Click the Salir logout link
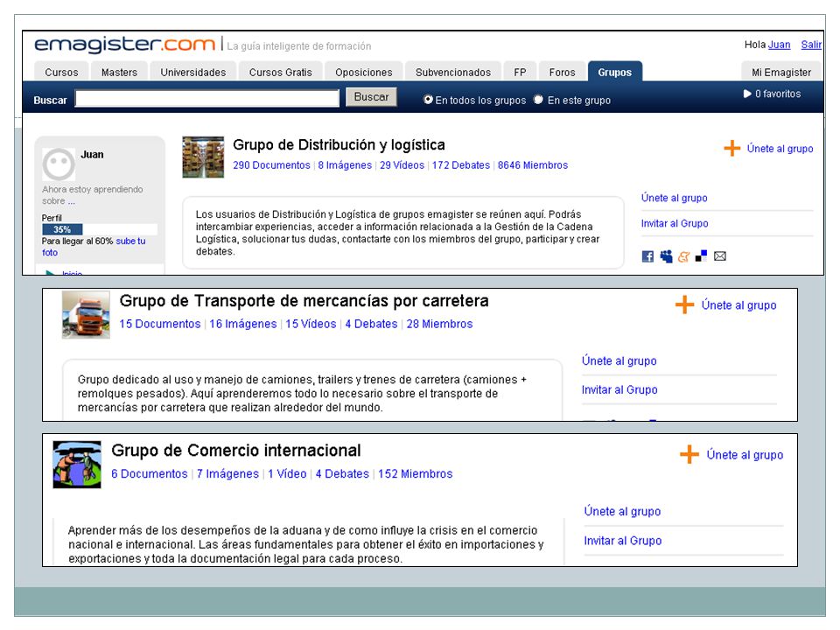 pyautogui.click(x=811, y=45)
